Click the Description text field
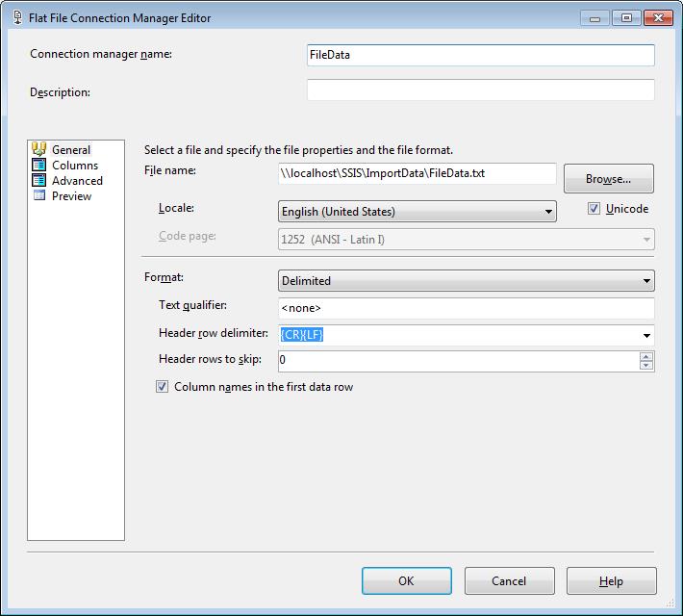Image resolution: width=683 pixels, height=616 pixels. click(x=480, y=90)
